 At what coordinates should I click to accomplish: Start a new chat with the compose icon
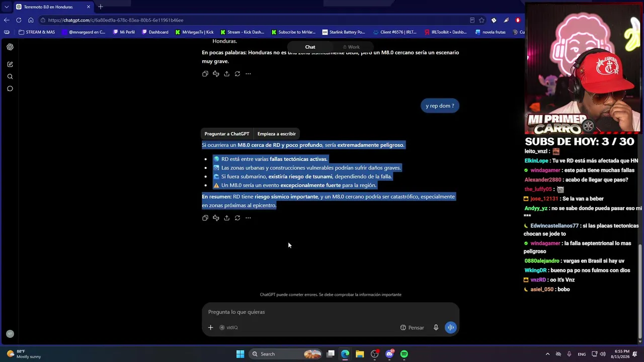(10, 64)
